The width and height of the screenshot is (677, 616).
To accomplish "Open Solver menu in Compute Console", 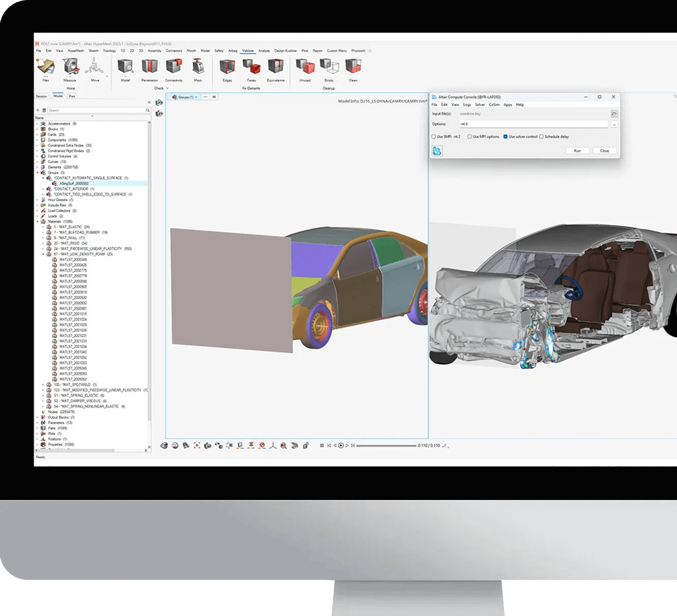I will tap(480, 105).
